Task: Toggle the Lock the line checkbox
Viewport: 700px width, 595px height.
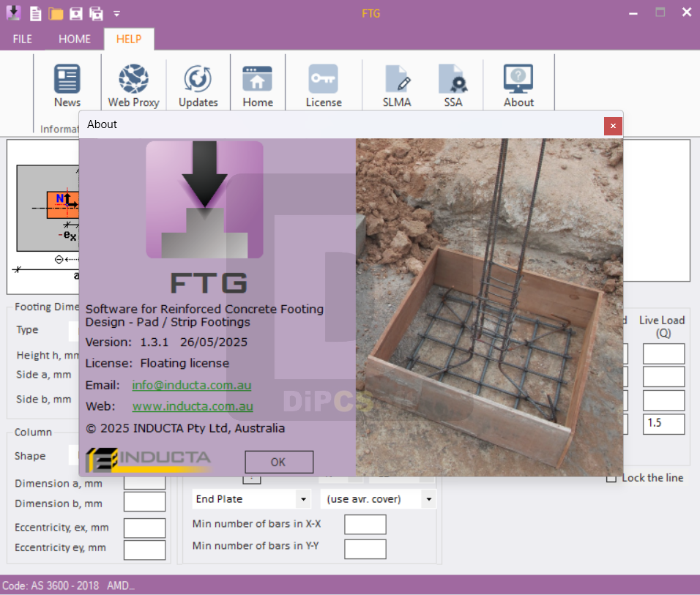Action: 611,478
